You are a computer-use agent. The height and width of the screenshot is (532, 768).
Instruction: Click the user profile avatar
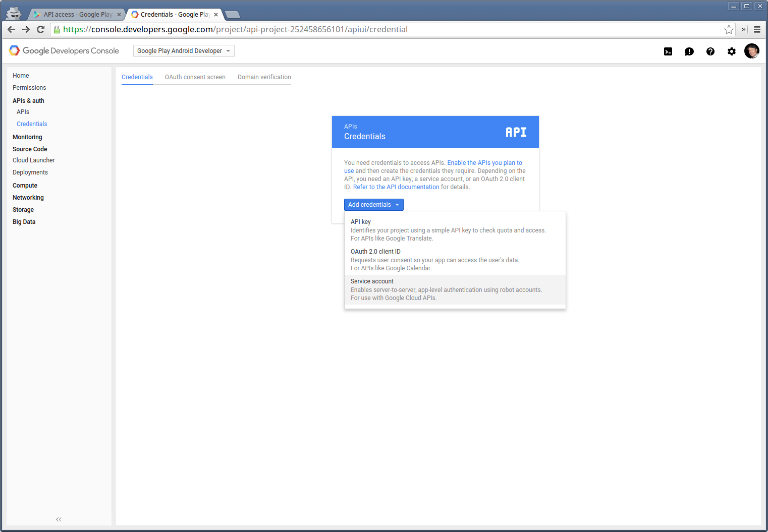751,51
